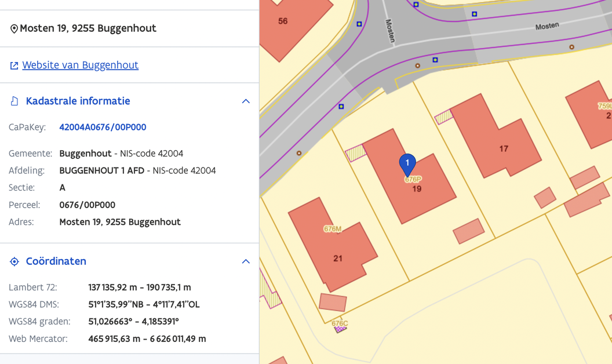Click the blue square marker nearest building 56
The width and height of the screenshot is (612, 364).
(x=359, y=24)
